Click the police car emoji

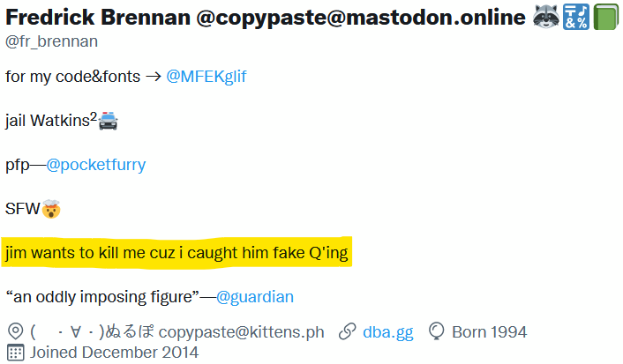coord(108,121)
